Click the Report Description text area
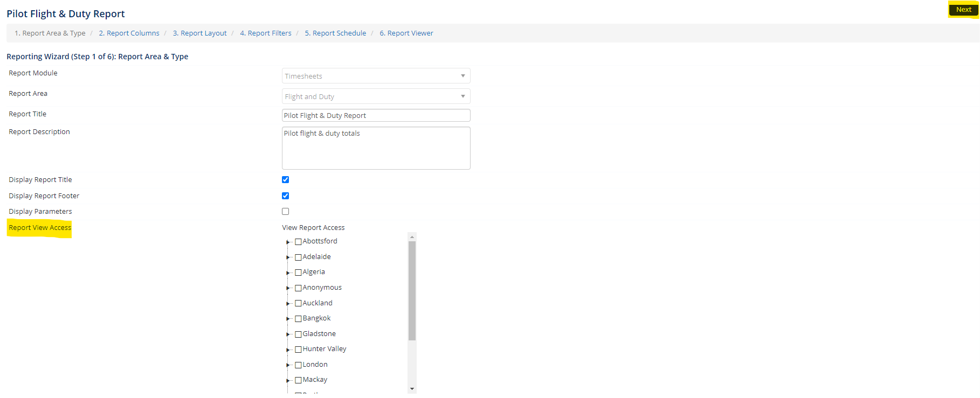 [x=376, y=148]
